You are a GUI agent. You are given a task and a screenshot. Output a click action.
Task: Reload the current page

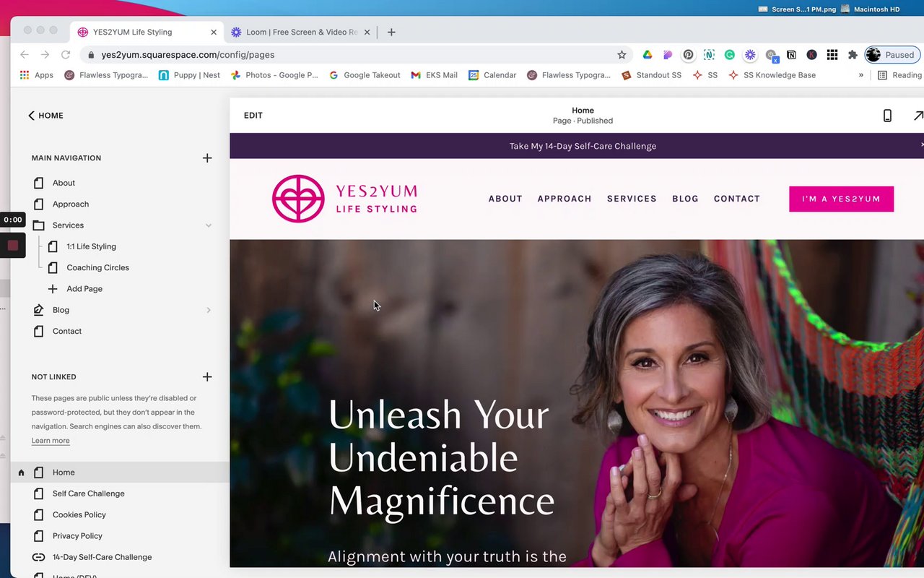(x=66, y=55)
